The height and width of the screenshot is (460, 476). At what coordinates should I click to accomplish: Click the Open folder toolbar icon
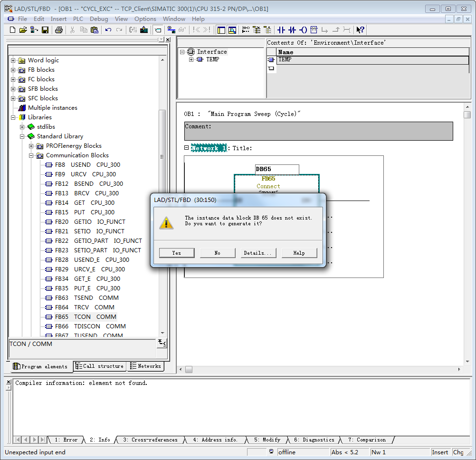coord(23,30)
